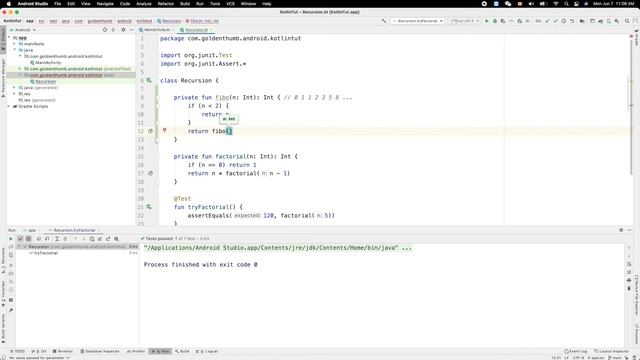Toggle show passed tests button
Screen dimensions: 640x360
[x=20, y=239]
